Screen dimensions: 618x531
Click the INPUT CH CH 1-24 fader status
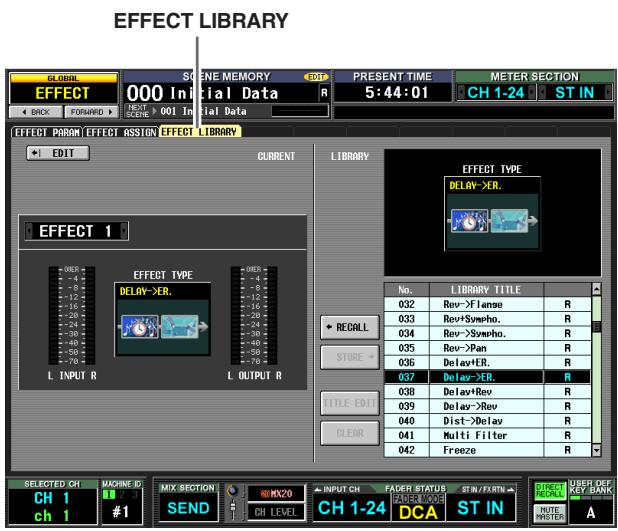pyautogui.click(x=352, y=508)
